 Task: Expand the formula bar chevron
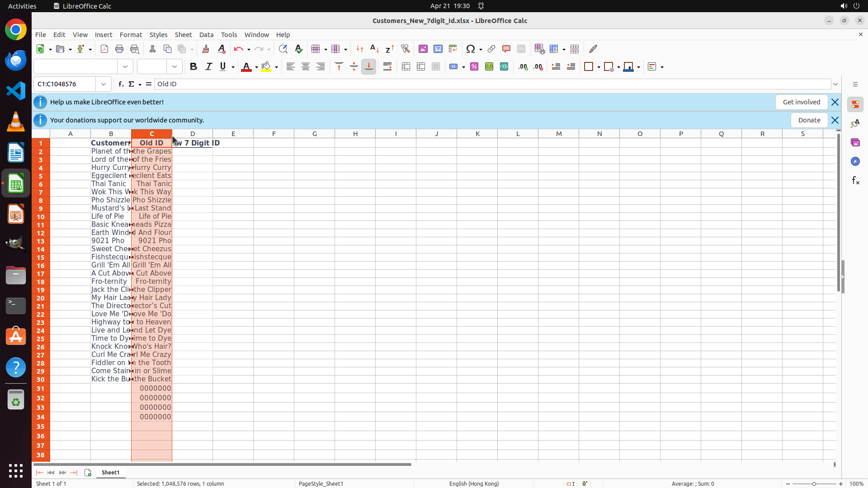(x=835, y=84)
